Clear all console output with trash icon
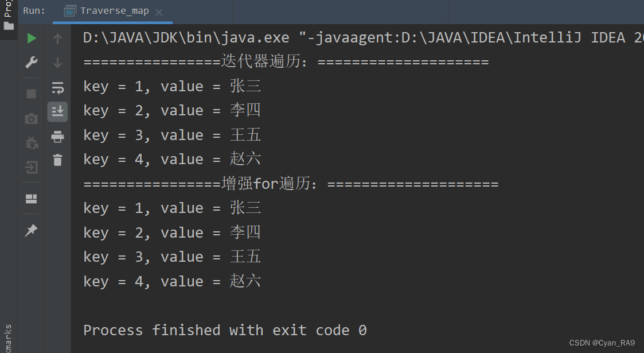The width and height of the screenshot is (644, 353). point(57,161)
